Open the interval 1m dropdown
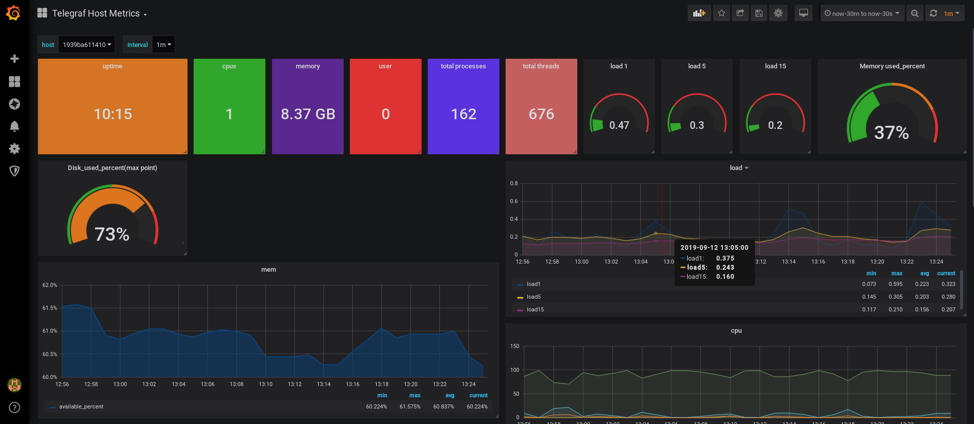This screenshot has height=424, width=974. (x=163, y=45)
